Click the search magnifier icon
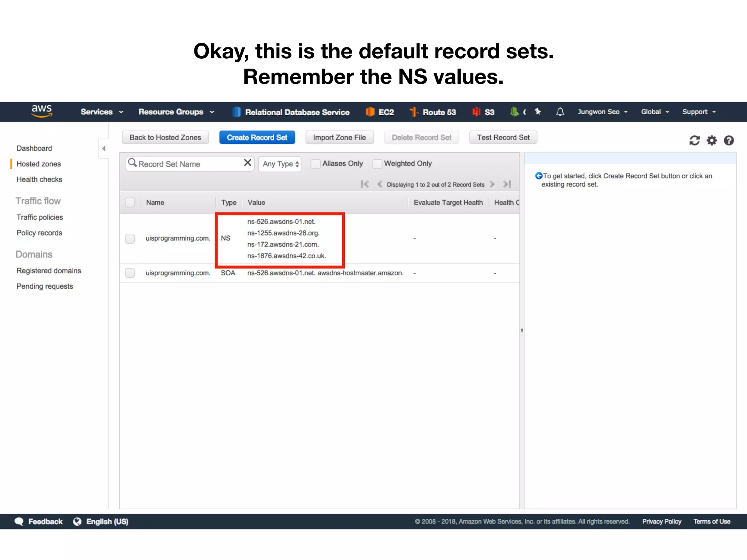Screen dimensions: 747x560 coord(132,163)
